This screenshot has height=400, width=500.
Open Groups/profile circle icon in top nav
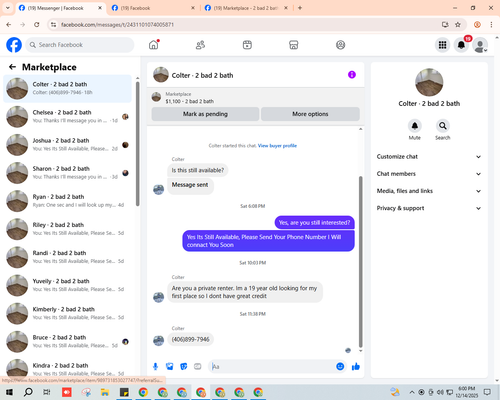tap(340, 45)
